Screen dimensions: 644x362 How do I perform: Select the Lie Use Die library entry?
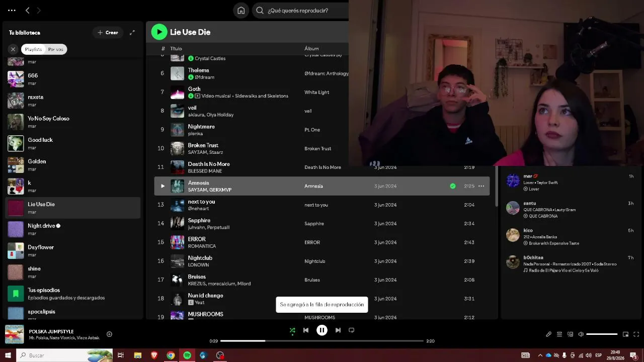[x=73, y=208]
